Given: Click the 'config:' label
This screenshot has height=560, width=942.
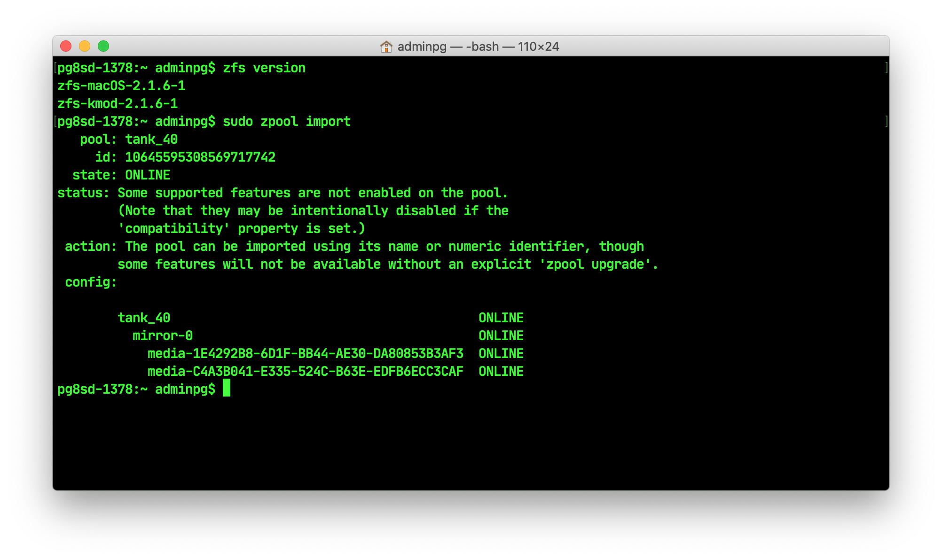Looking at the screenshot, I should (x=91, y=282).
